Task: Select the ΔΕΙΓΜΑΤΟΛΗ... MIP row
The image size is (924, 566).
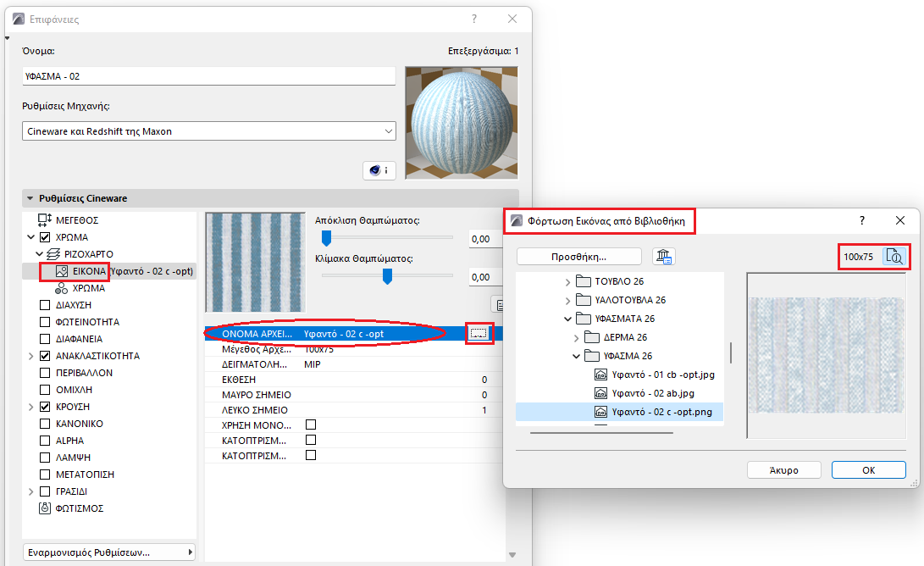Action: [x=353, y=364]
